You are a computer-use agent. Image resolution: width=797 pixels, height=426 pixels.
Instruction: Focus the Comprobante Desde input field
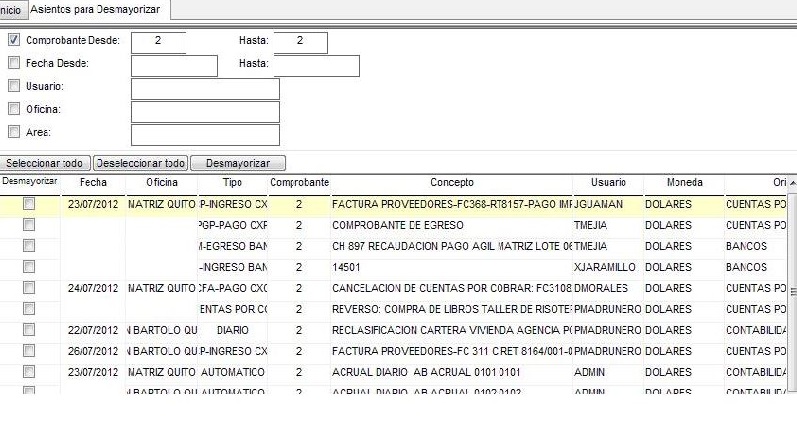point(158,43)
